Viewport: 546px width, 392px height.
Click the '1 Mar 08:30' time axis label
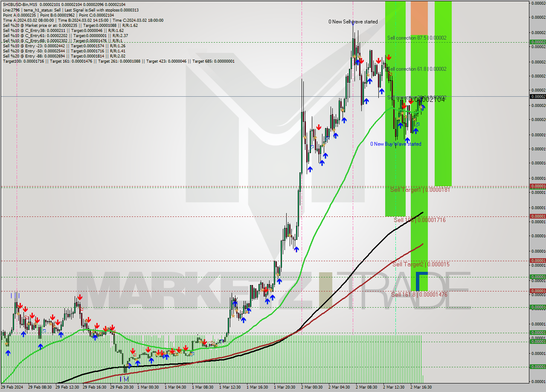203,387
